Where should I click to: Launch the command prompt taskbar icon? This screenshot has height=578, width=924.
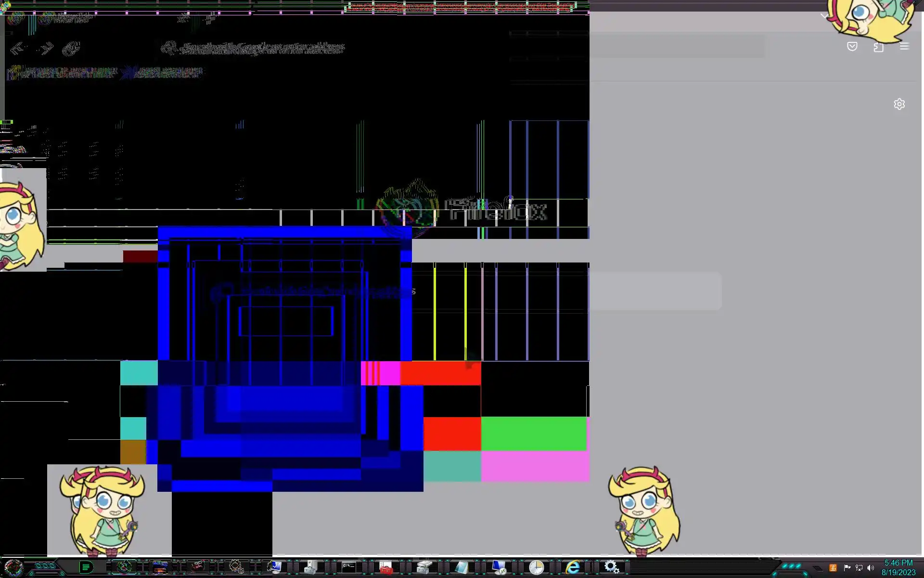349,567
